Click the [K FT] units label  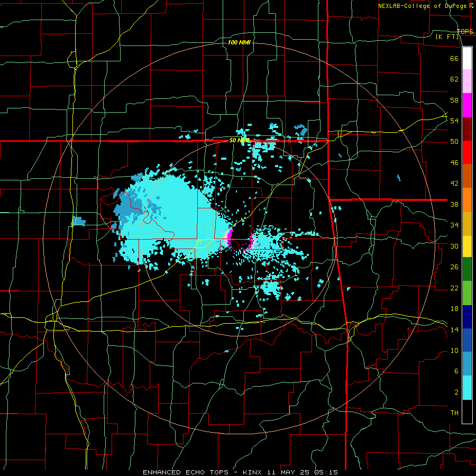point(447,37)
